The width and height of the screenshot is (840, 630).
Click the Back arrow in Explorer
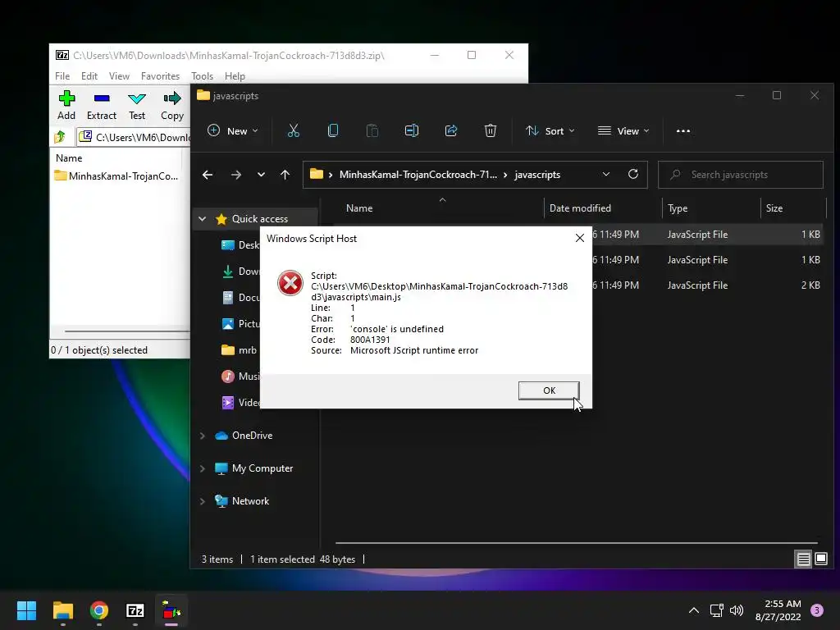coord(208,175)
